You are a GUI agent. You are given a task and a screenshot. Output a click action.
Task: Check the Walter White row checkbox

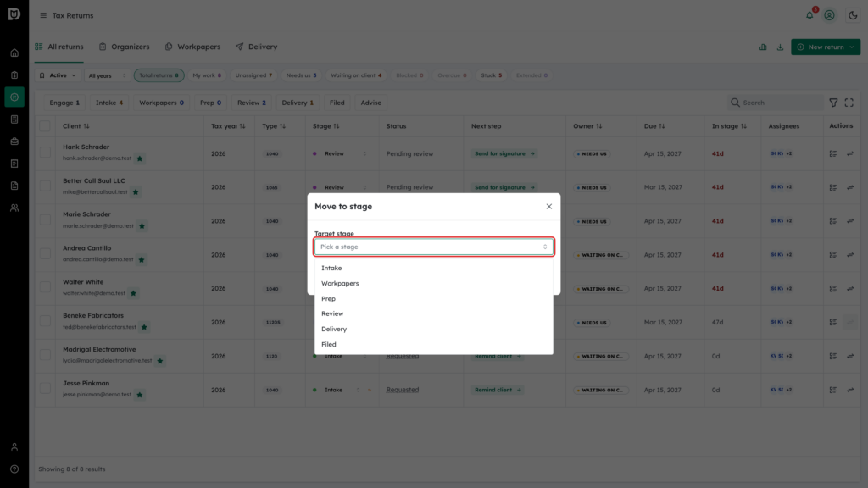tap(45, 287)
